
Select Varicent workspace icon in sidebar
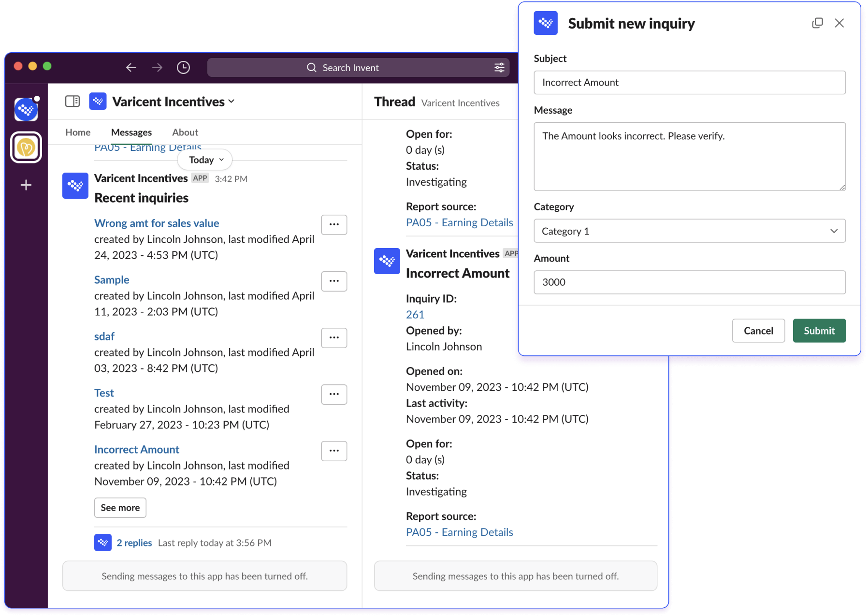(x=26, y=110)
